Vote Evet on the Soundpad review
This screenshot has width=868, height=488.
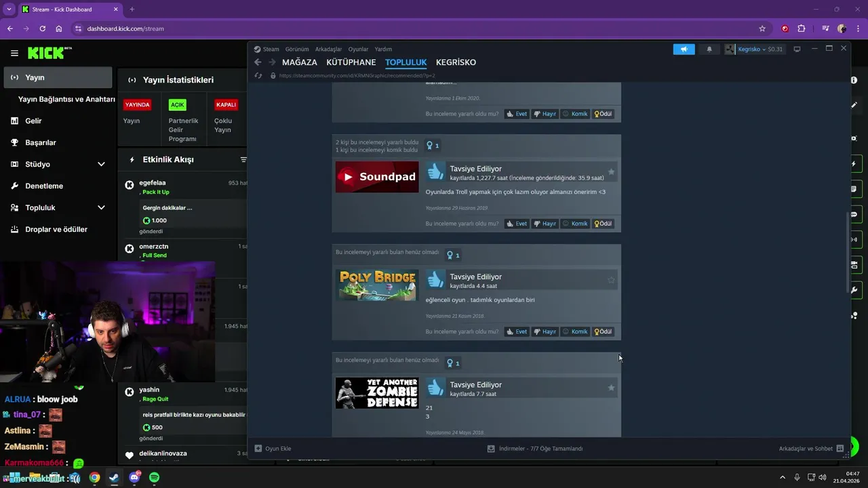[x=517, y=224]
